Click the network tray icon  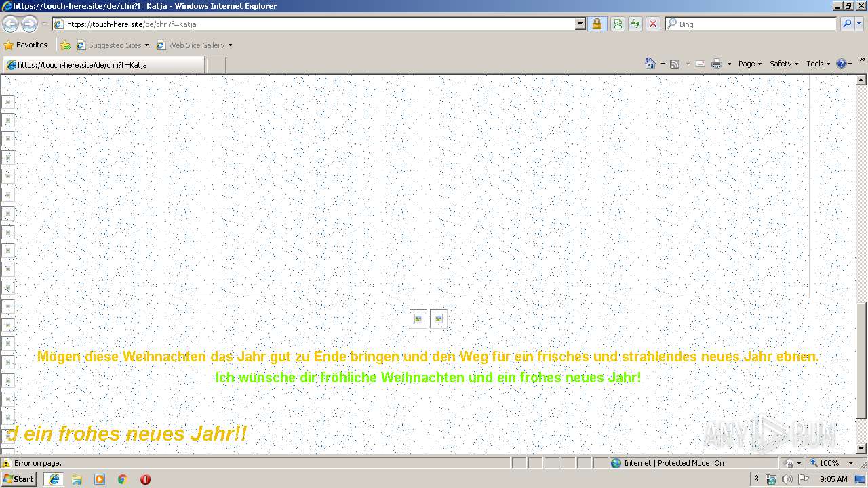click(771, 479)
